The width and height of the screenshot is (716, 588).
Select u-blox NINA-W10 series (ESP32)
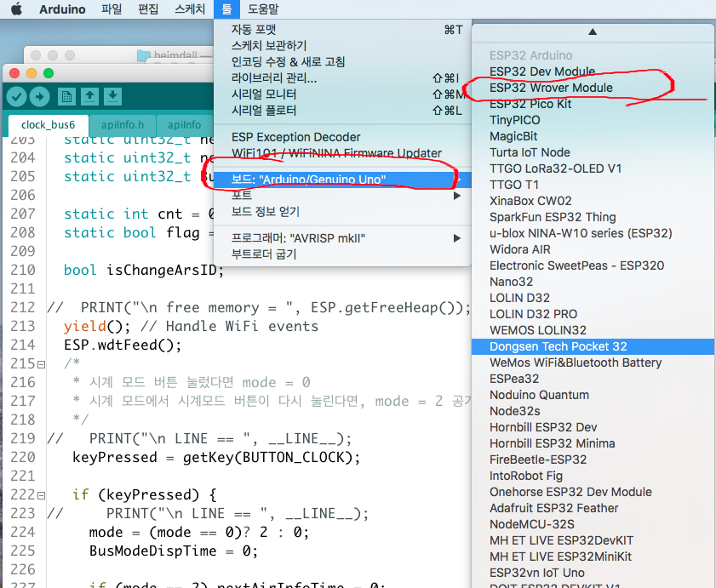coord(593,233)
